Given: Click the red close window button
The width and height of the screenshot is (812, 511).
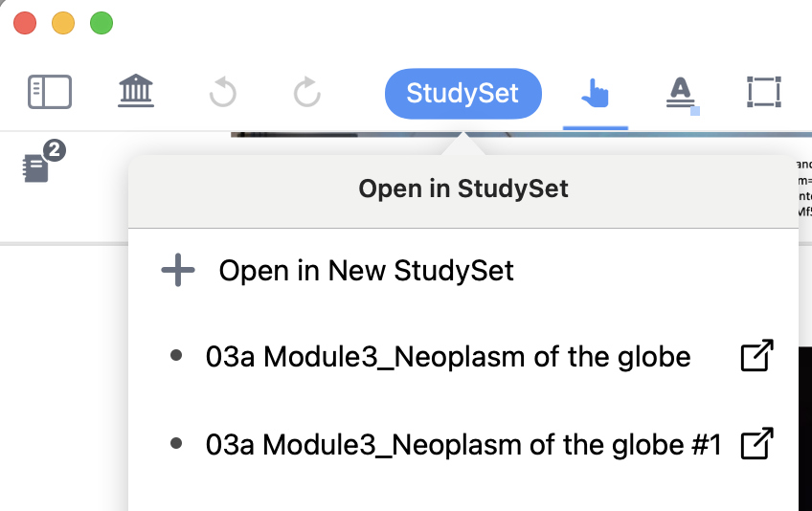Looking at the screenshot, I should tap(25, 23).
